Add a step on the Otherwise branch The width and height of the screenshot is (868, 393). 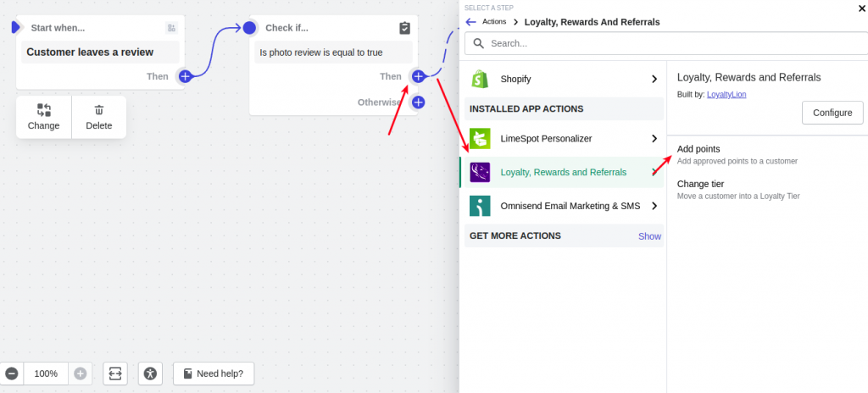tap(418, 102)
